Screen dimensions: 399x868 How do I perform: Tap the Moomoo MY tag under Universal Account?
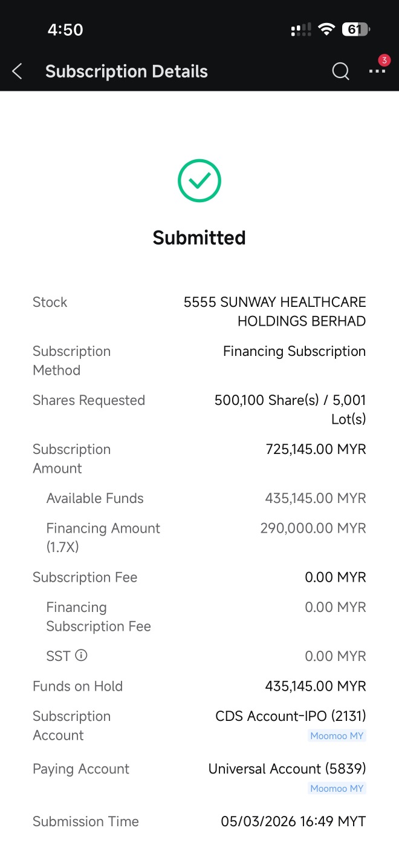coord(337,788)
